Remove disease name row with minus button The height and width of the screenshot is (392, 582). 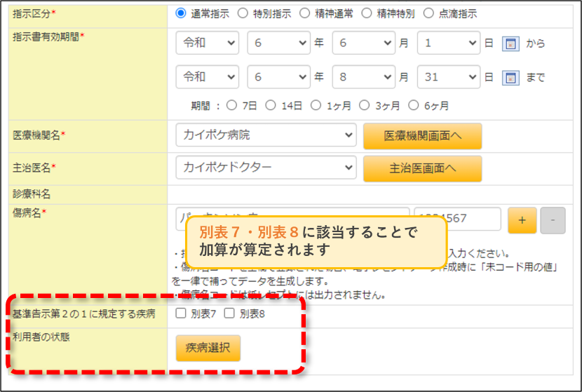pyautogui.click(x=553, y=220)
